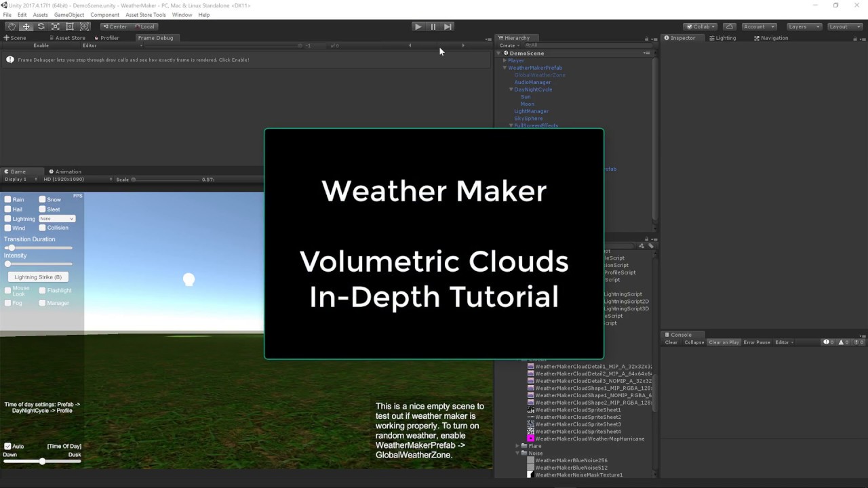
Task: Enable the Hail checkbox
Action: coord(7,209)
